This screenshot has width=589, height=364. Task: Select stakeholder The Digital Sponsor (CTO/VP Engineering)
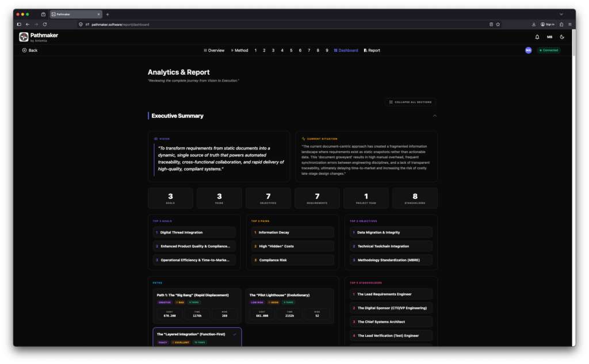pyautogui.click(x=391, y=308)
